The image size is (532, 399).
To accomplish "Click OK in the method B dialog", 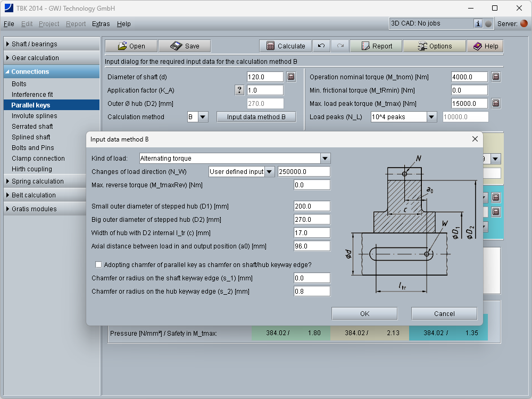I will (364, 313).
